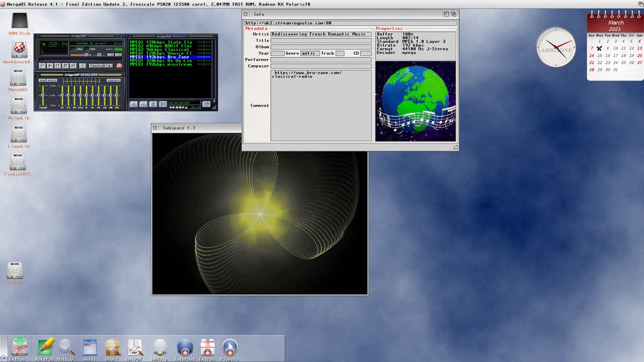The width and height of the screenshot is (644, 362).
Task: Launch Unarc from the dock
Action: 112,349
